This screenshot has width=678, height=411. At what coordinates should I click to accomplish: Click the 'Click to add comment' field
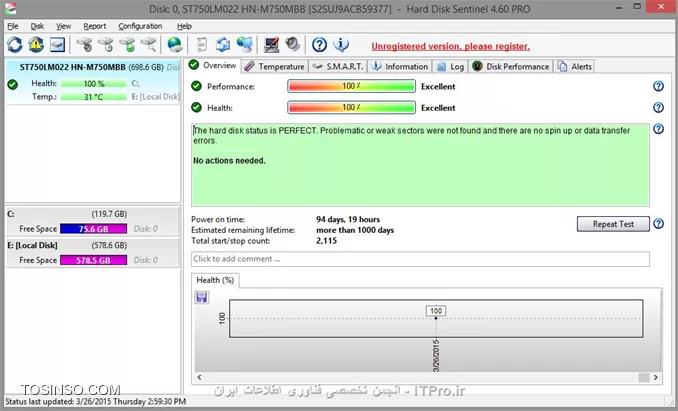pyautogui.click(x=420, y=259)
